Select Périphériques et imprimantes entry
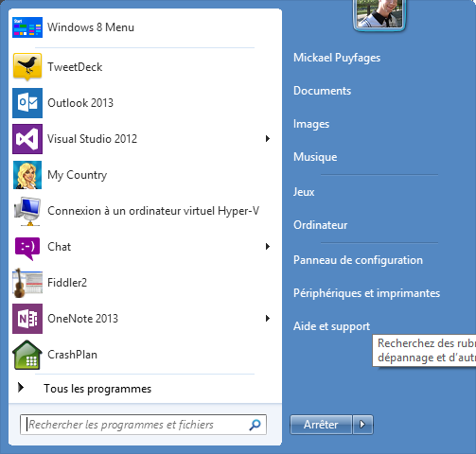Screen dimensions: 476x454 [366, 293]
